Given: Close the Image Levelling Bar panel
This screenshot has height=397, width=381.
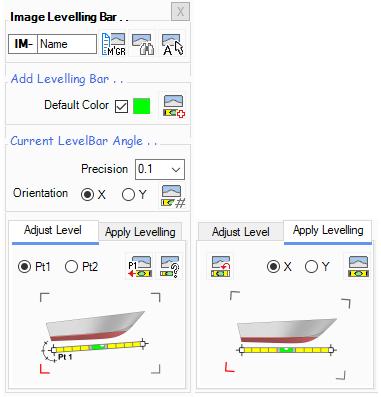Looking at the screenshot, I should pyautogui.click(x=180, y=12).
